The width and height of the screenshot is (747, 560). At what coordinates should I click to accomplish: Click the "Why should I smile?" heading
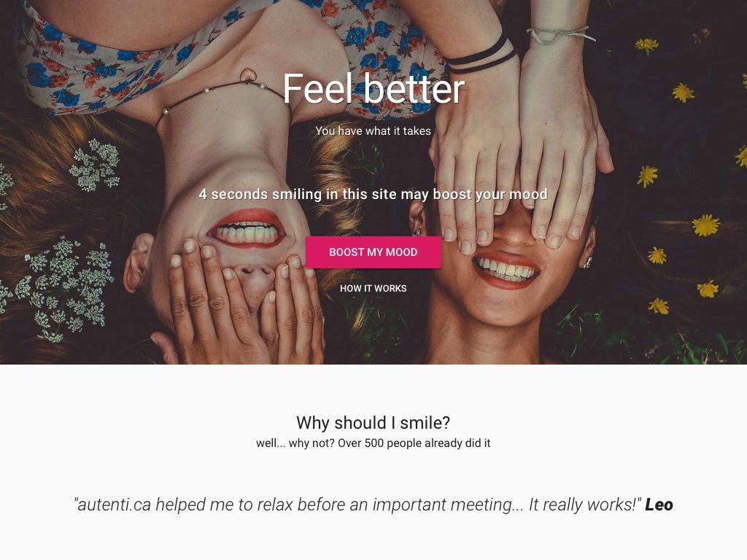pos(373,422)
